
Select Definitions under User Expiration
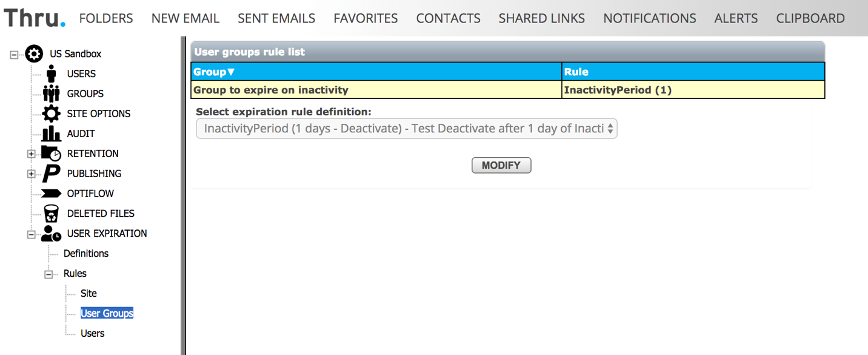pos(86,254)
